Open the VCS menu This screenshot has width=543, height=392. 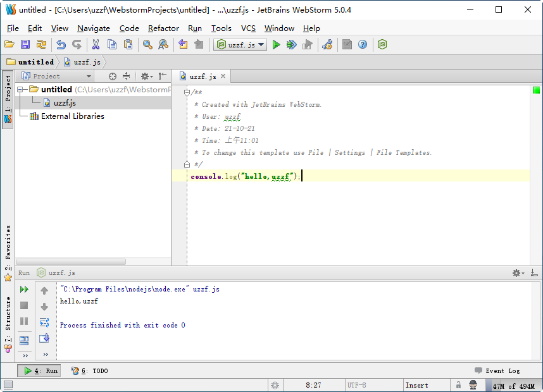pos(248,28)
